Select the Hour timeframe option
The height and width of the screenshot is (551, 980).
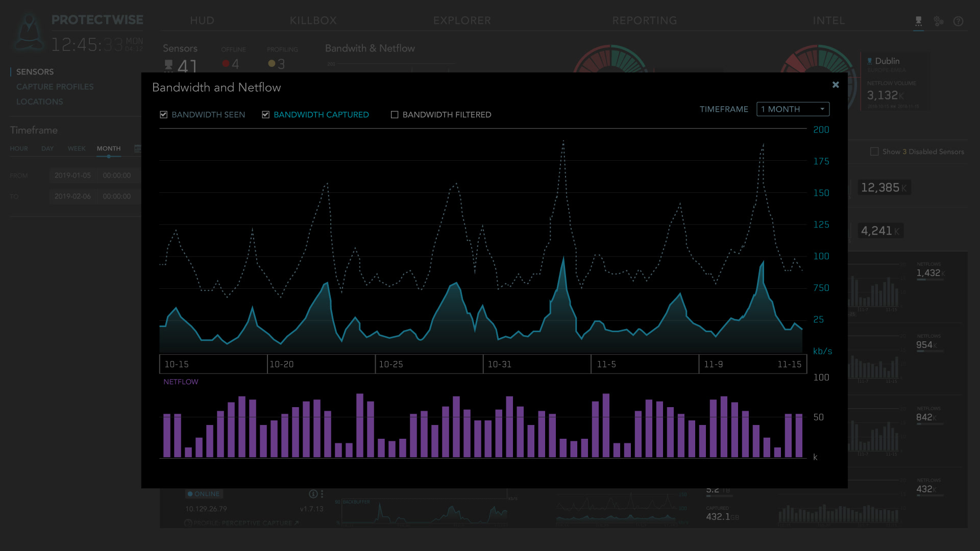tap(19, 148)
